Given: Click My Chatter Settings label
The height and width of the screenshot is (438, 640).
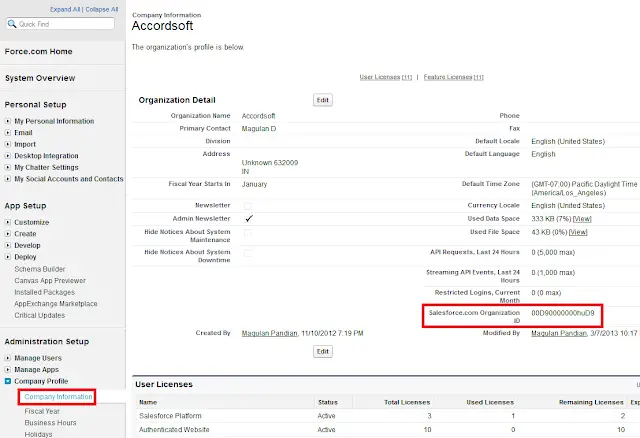Looking at the screenshot, I should point(46,167).
